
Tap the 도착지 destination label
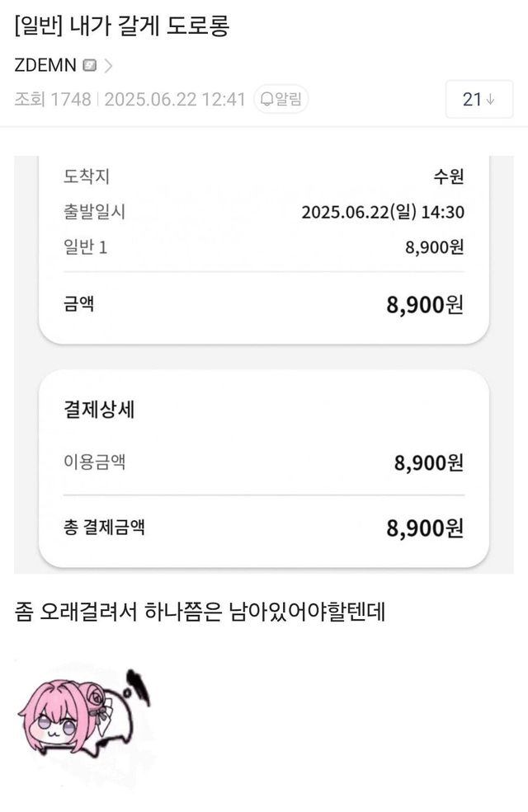[86, 176]
